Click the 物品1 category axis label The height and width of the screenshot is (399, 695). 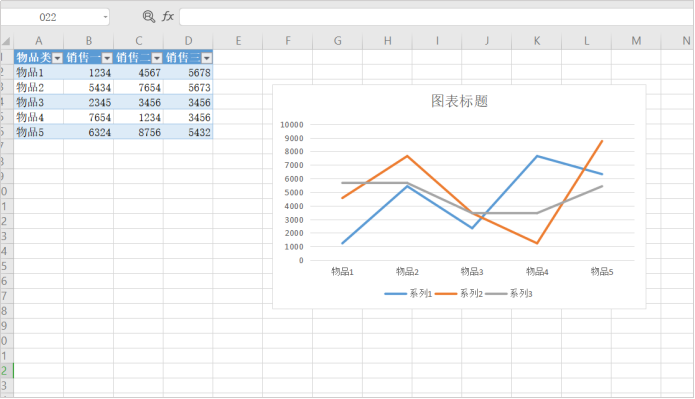click(x=342, y=271)
